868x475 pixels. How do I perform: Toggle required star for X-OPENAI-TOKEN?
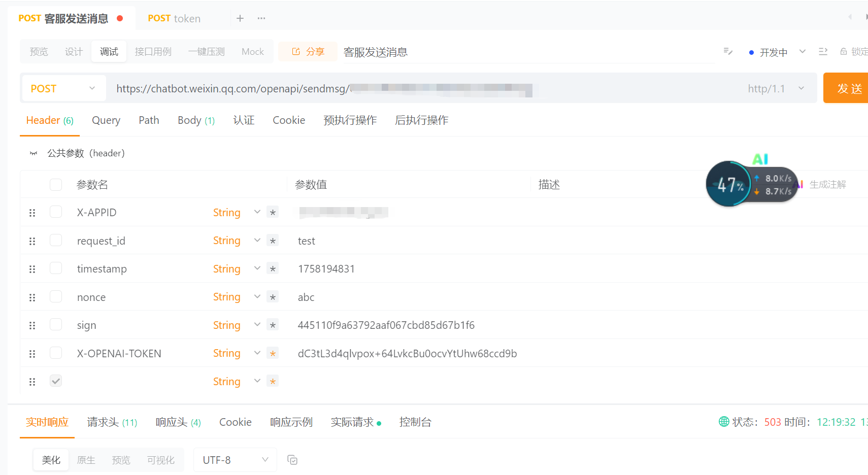pos(273,353)
